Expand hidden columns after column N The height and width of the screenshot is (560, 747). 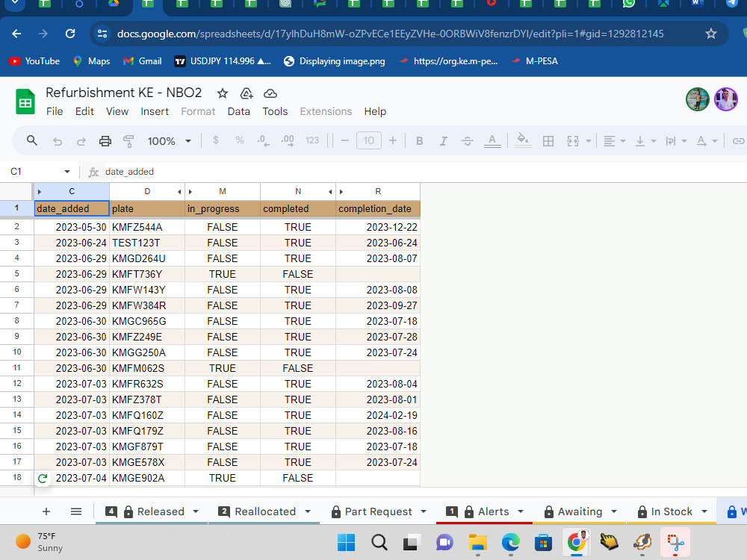330,191
